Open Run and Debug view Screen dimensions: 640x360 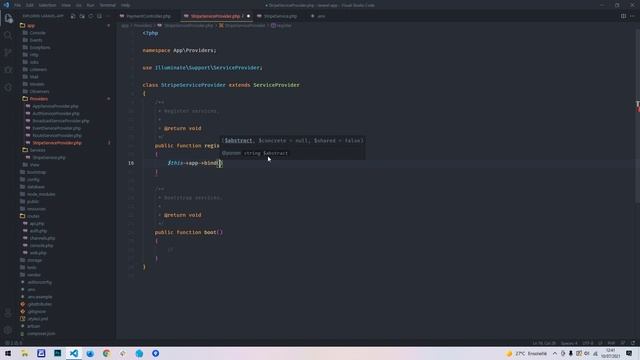(8, 70)
